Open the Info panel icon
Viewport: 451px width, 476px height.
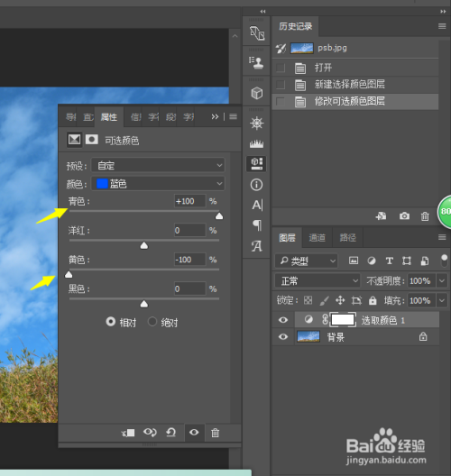(257, 185)
